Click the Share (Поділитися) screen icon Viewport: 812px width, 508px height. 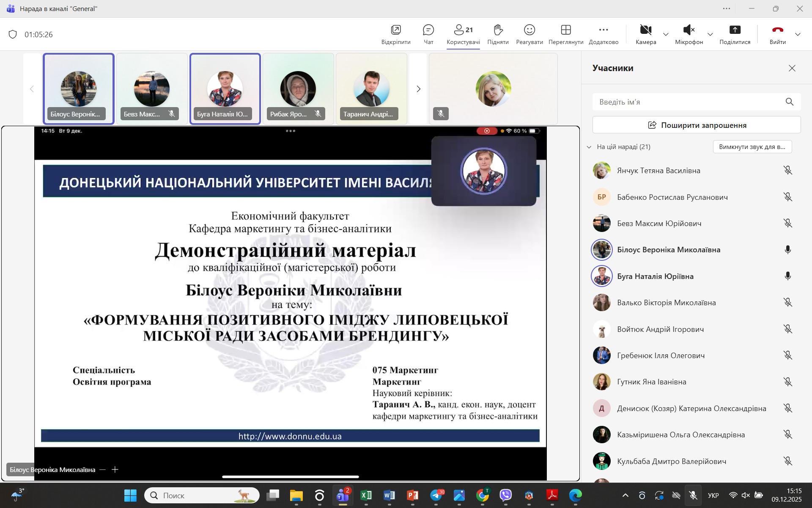pyautogui.click(x=735, y=30)
